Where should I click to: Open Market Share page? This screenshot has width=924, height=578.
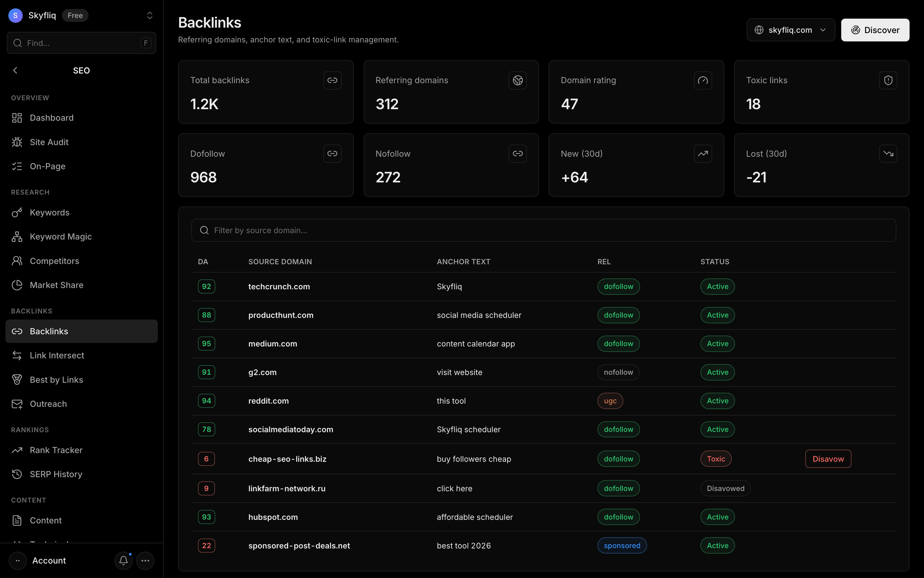(x=81, y=285)
